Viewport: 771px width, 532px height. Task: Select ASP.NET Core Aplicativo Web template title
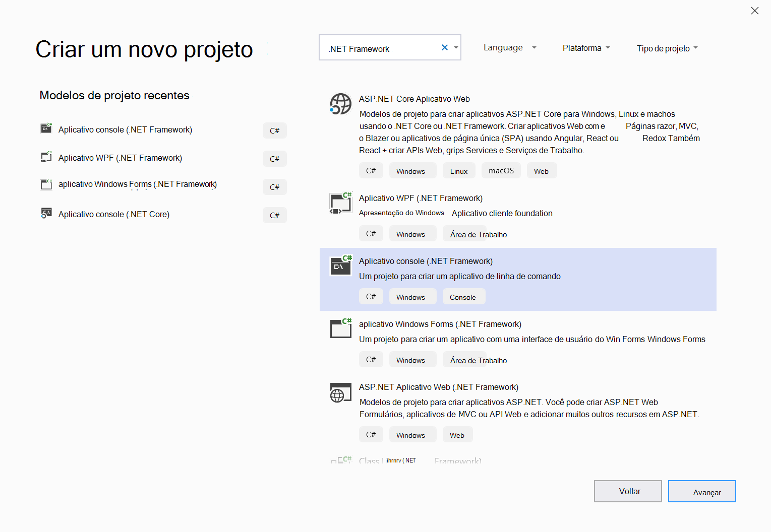[x=414, y=99]
